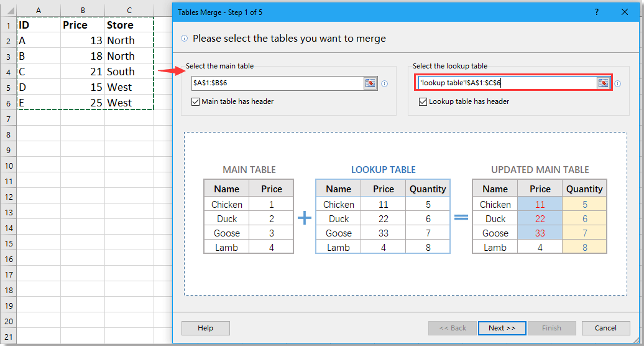Select the 'ID' header cell

[39, 25]
